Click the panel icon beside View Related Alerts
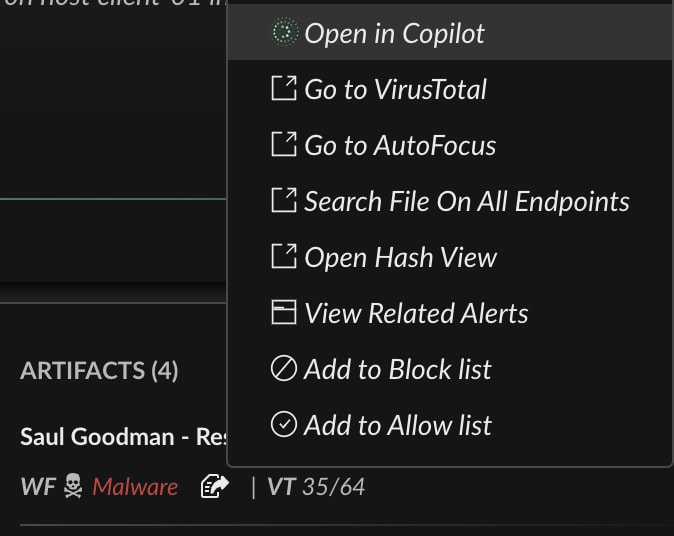The width and height of the screenshot is (674, 536). point(284,313)
